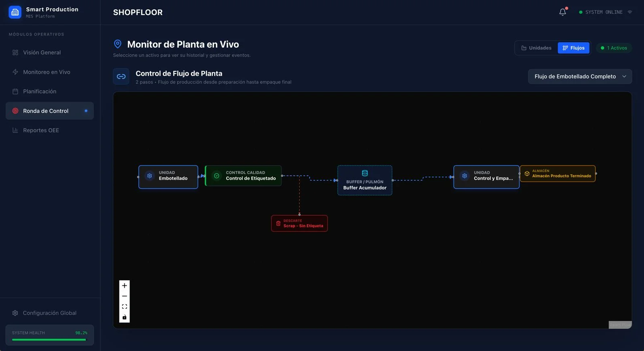This screenshot has width=644, height=351.
Task: Click the System Health progress bar
Action: tap(49, 340)
